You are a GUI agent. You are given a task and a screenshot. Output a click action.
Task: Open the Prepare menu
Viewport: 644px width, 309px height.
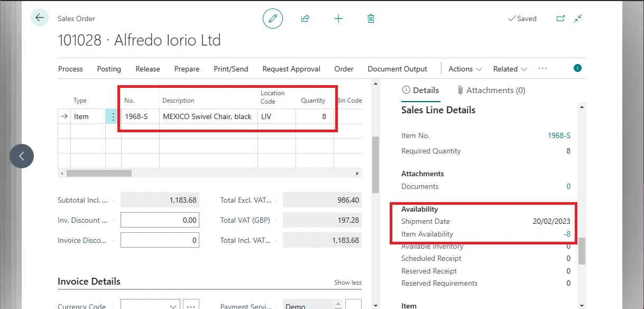[187, 69]
